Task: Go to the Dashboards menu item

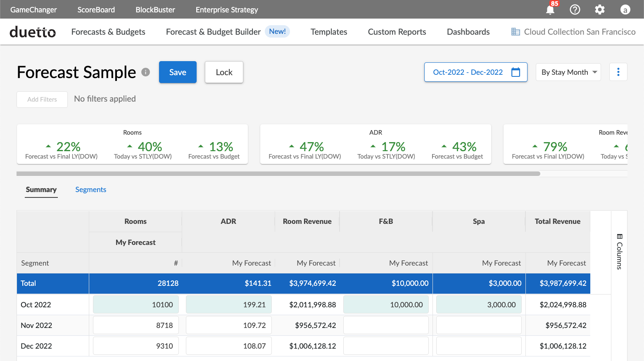Action: (468, 32)
